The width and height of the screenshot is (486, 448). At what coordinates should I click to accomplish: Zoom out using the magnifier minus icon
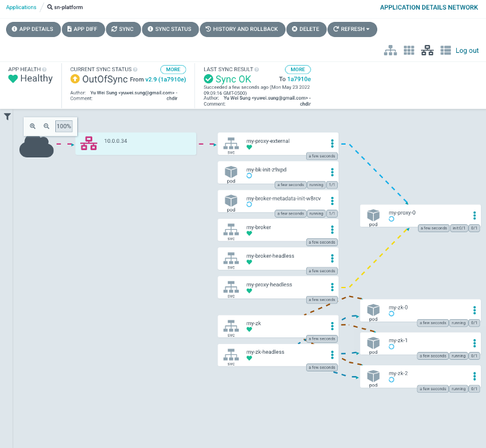point(46,126)
